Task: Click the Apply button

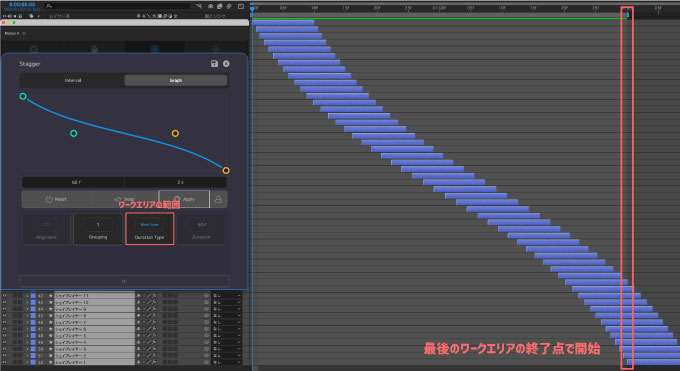Action: [184, 199]
